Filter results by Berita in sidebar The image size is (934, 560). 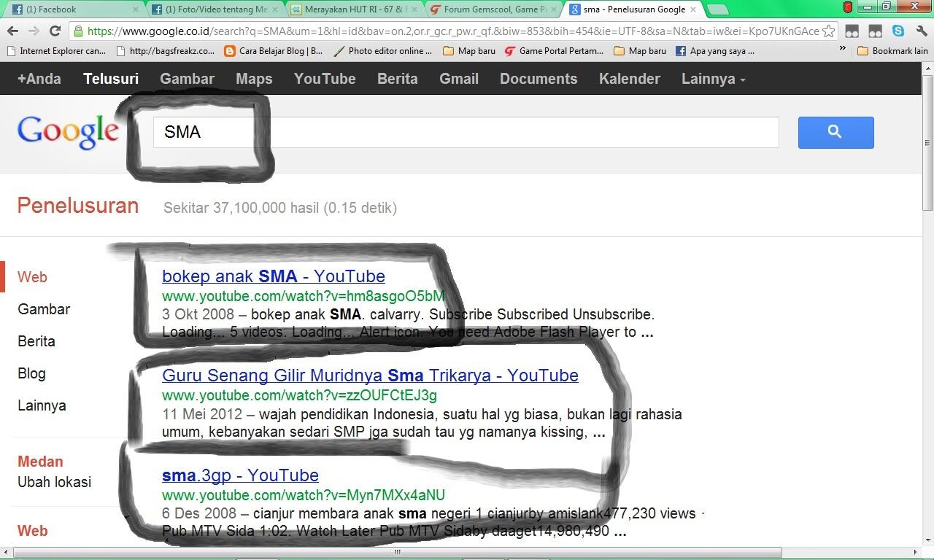coord(36,341)
